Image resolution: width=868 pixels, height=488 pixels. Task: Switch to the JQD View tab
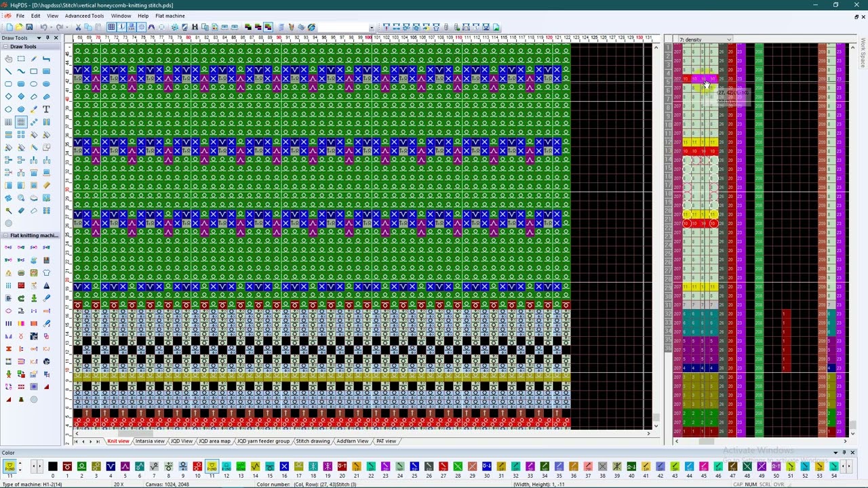click(x=182, y=441)
